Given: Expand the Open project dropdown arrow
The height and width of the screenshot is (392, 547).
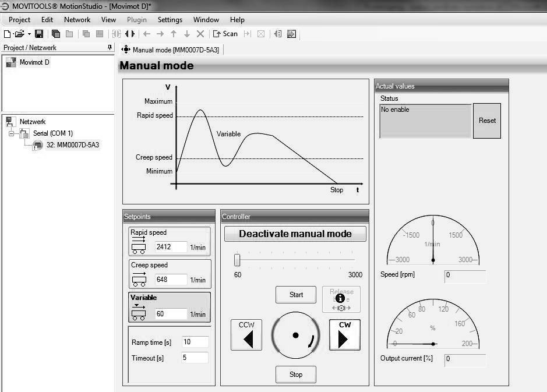Looking at the screenshot, I should [x=29, y=34].
